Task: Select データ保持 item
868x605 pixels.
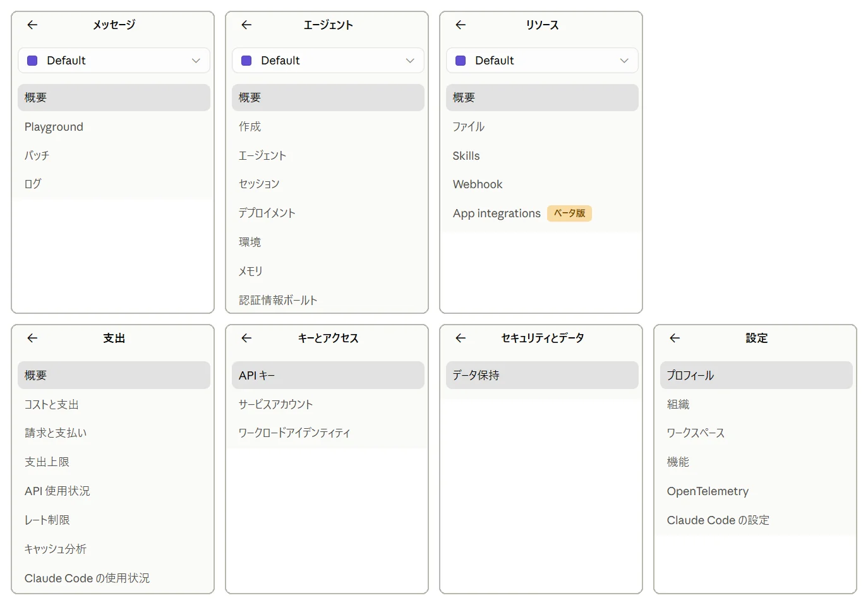Action: (x=542, y=375)
